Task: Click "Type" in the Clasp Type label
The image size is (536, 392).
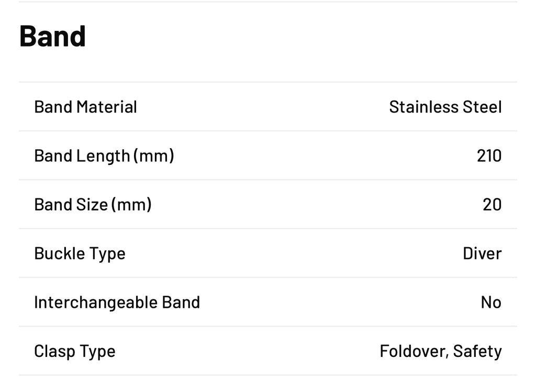Action: pyautogui.click(x=97, y=352)
